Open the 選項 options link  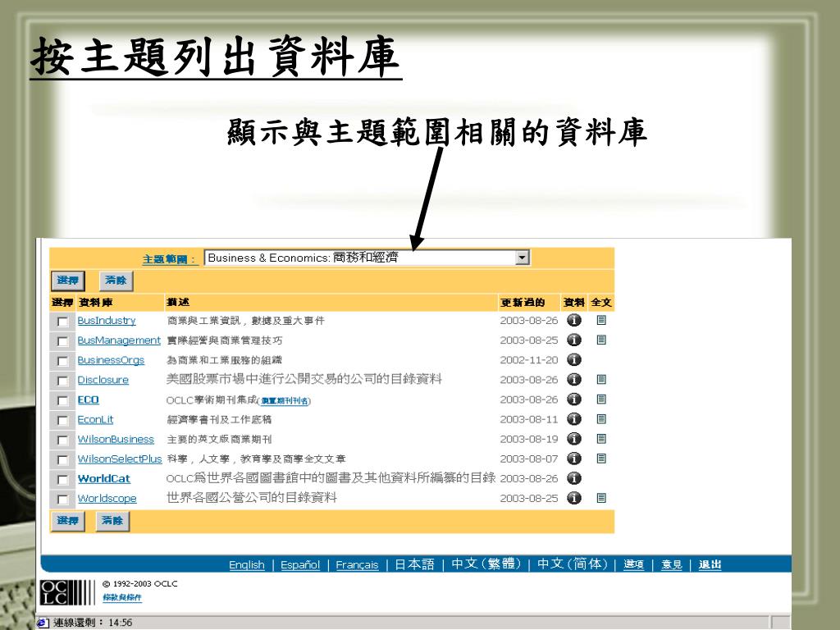[x=633, y=564]
